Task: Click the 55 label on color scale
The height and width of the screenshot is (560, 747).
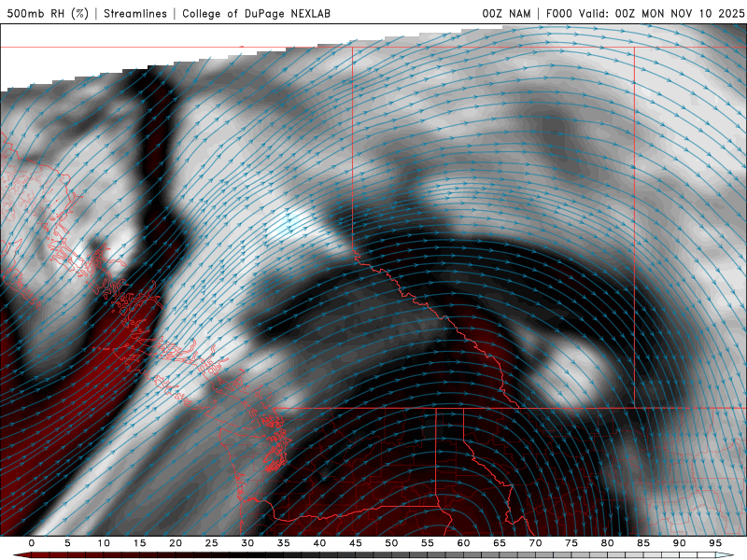Action: [428, 543]
